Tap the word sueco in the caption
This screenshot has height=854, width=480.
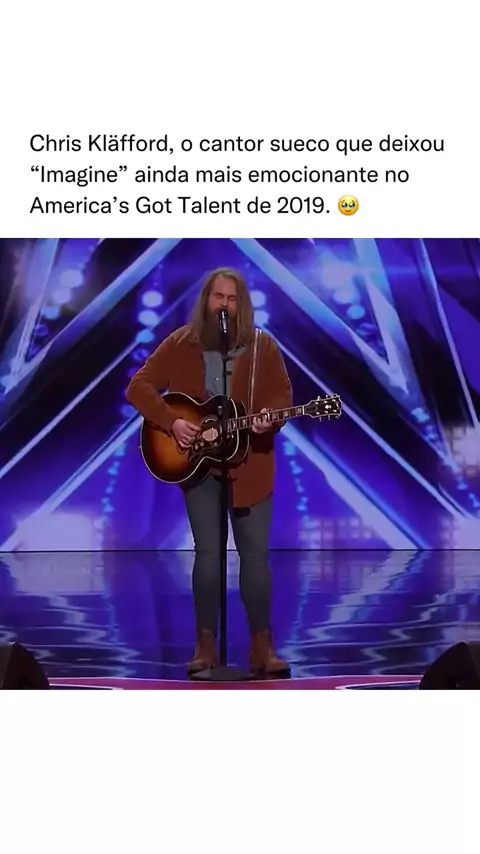click(291, 144)
